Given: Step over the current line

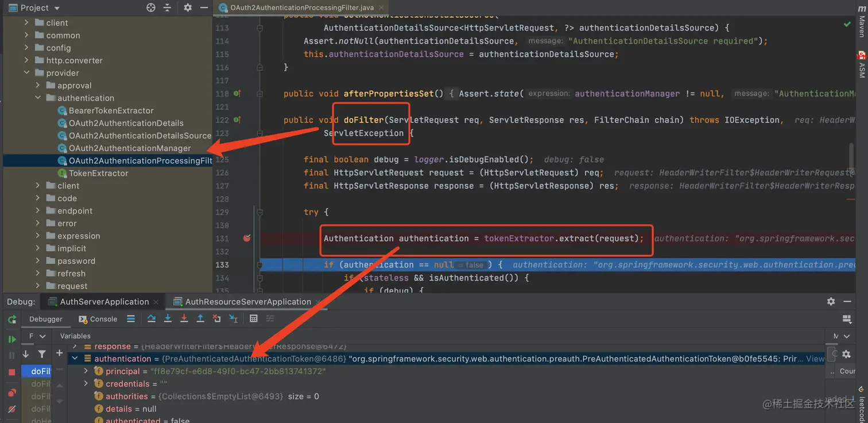Looking at the screenshot, I should click(x=152, y=319).
